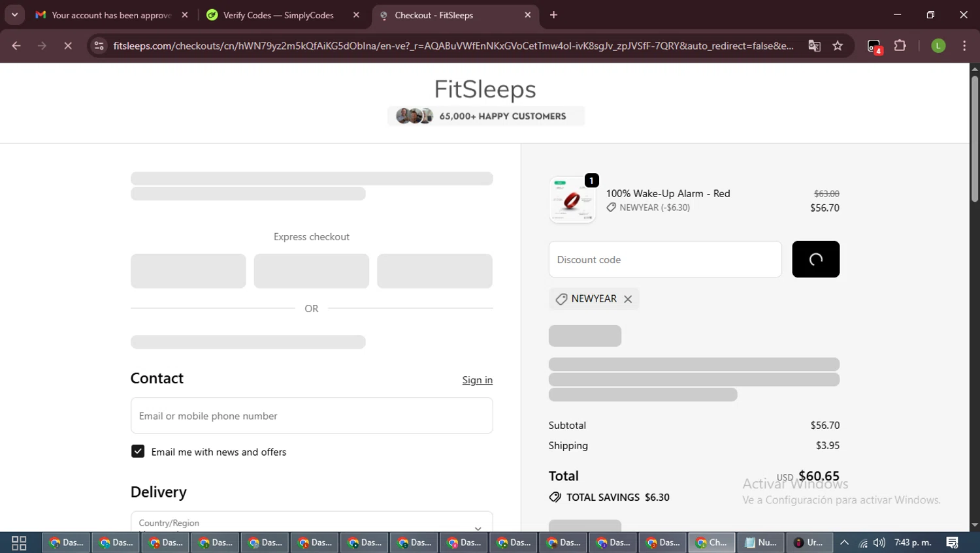This screenshot has height=553, width=980.
Task: Click the page vertical scrollbar thumb
Action: [975, 138]
